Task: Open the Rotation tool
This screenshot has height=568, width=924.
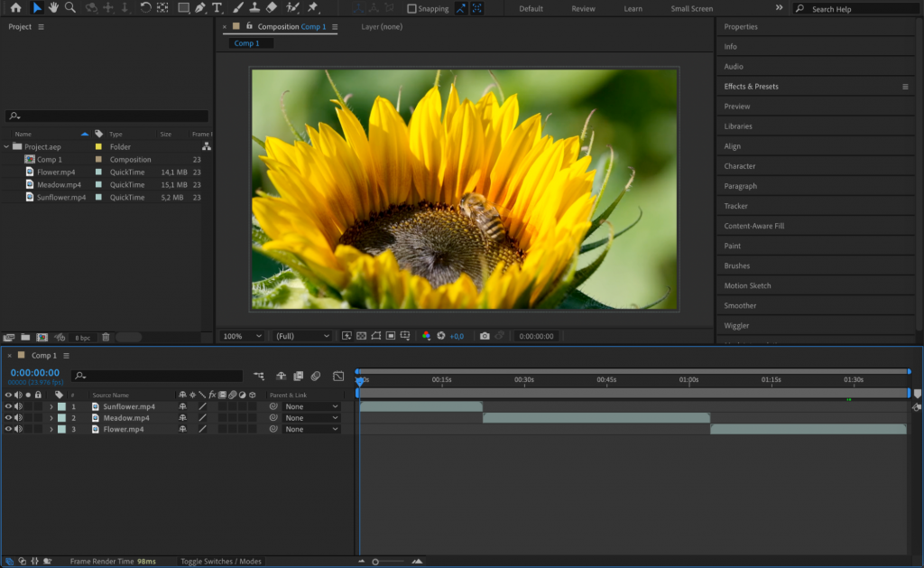Action: 144,8
